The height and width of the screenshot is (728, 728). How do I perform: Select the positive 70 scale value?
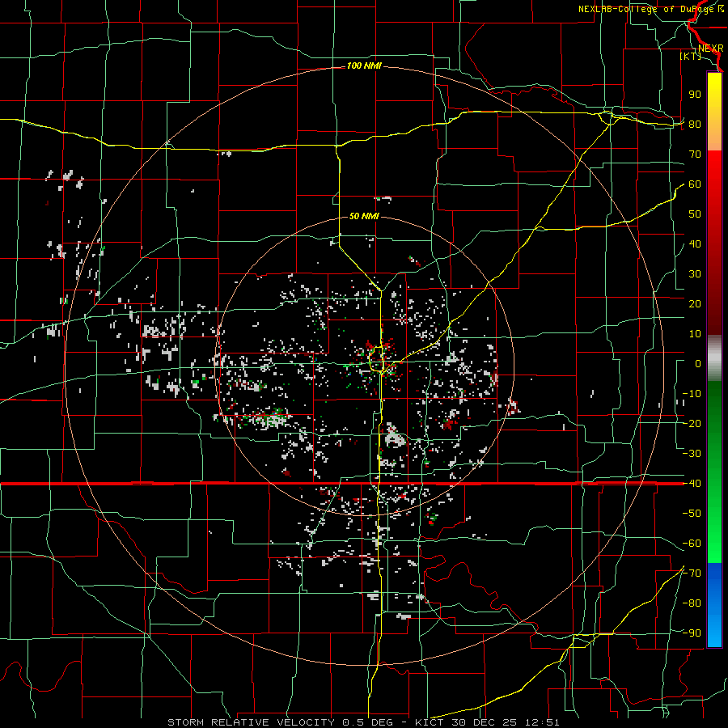click(x=695, y=154)
